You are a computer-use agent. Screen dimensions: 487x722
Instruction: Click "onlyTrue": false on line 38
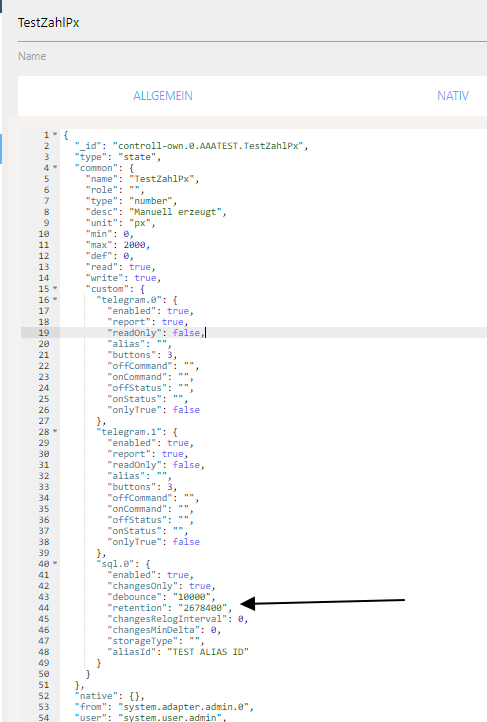tap(153, 542)
